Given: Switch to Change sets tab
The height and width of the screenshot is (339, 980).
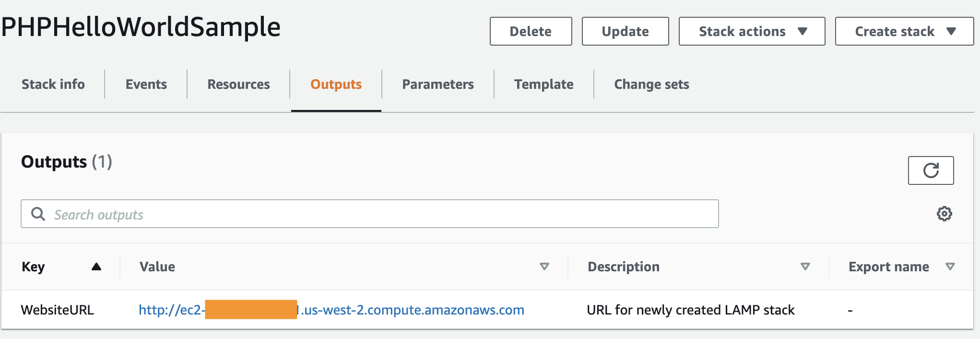Looking at the screenshot, I should 651,84.
